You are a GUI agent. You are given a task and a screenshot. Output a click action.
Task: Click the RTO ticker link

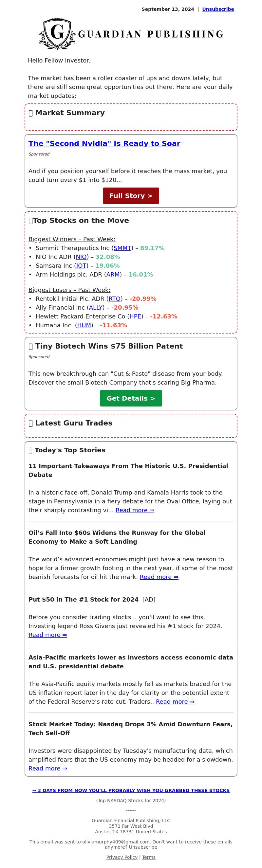[x=114, y=298]
